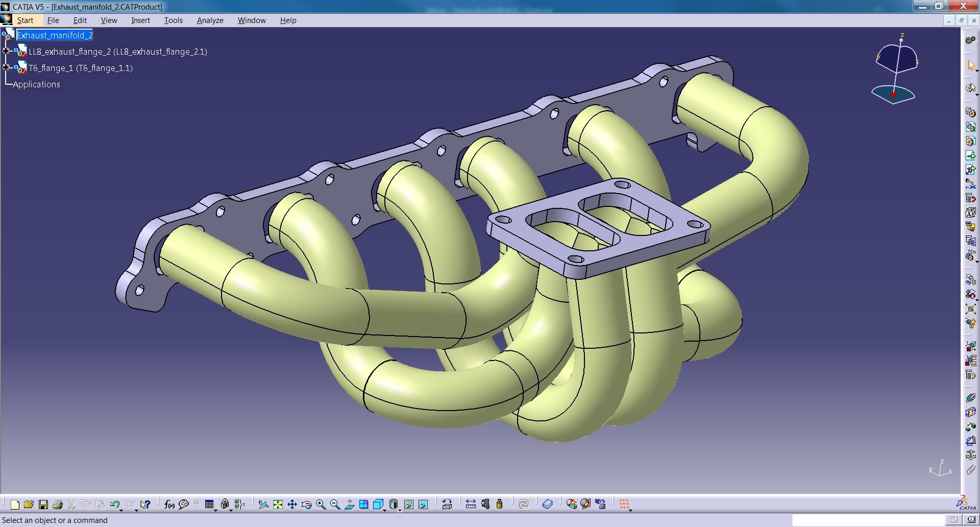Click the command line input field
This screenshot has width=980, height=527.
(868, 520)
